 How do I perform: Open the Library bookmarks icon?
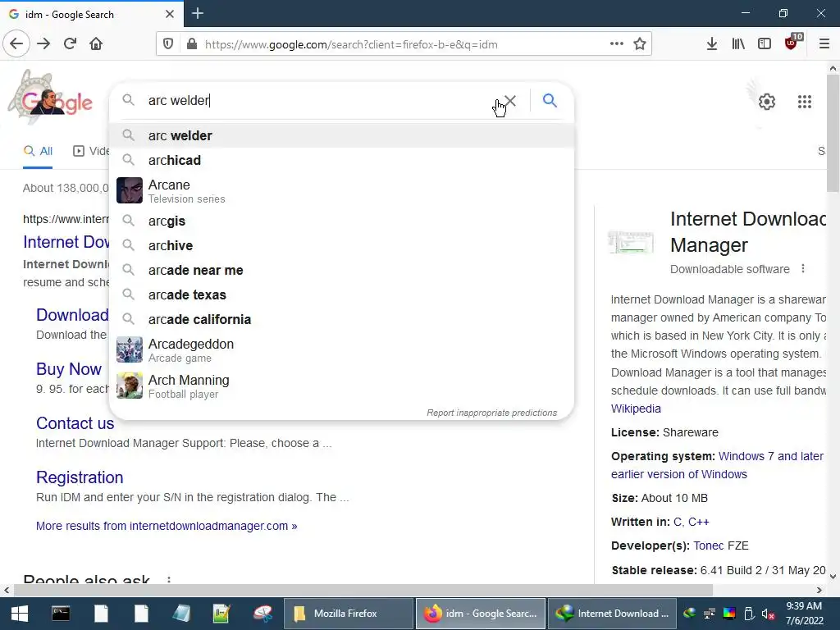point(738,44)
